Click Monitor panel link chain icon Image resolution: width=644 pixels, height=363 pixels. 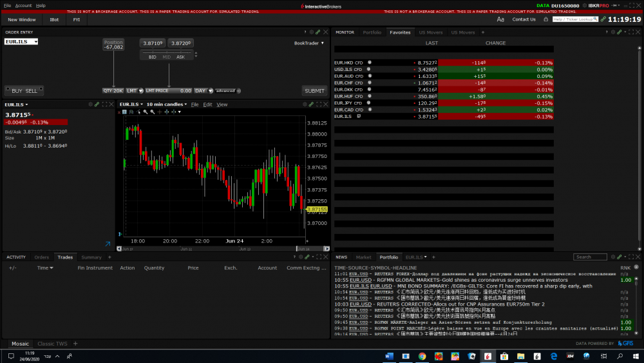[620, 32]
